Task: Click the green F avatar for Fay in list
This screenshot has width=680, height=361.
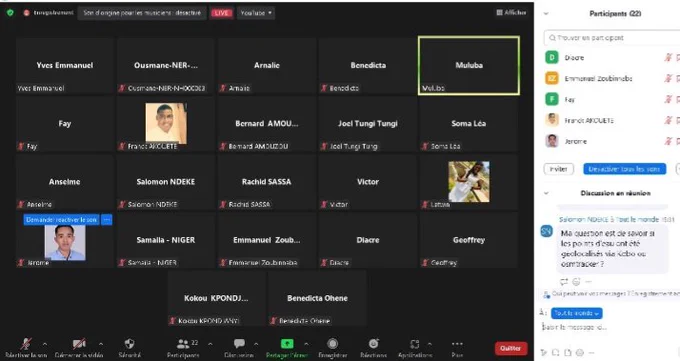Action: tap(552, 99)
